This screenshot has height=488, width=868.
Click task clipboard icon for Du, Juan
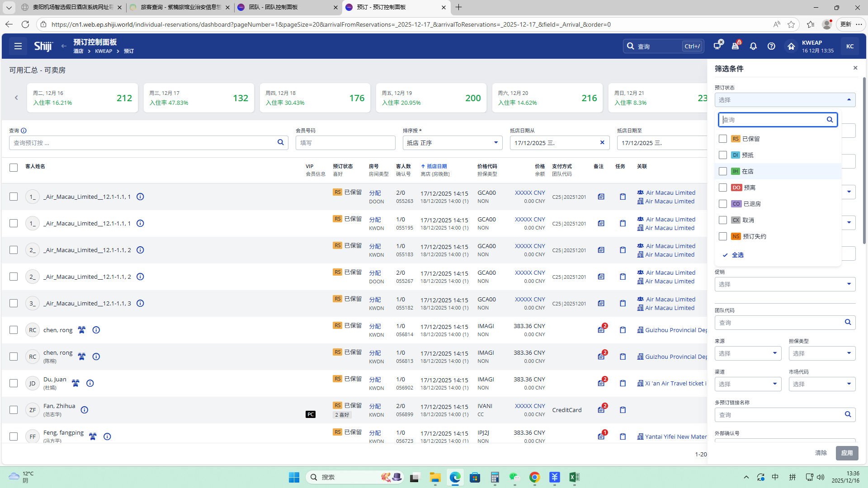623,383
